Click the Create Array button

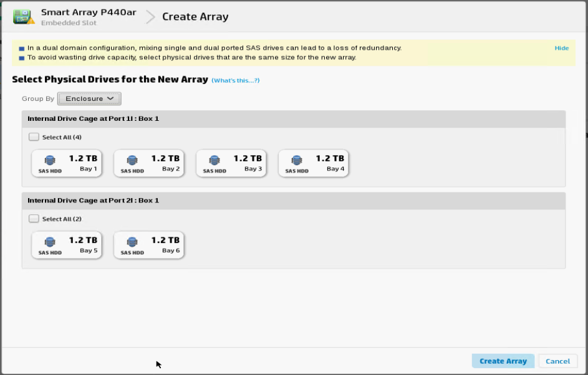(503, 361)
